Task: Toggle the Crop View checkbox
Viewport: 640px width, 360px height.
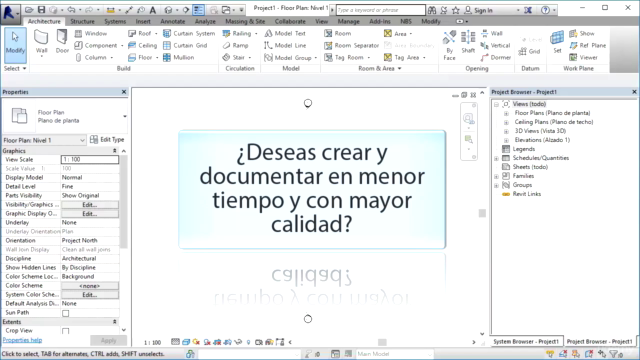Action: pos(65,331)
